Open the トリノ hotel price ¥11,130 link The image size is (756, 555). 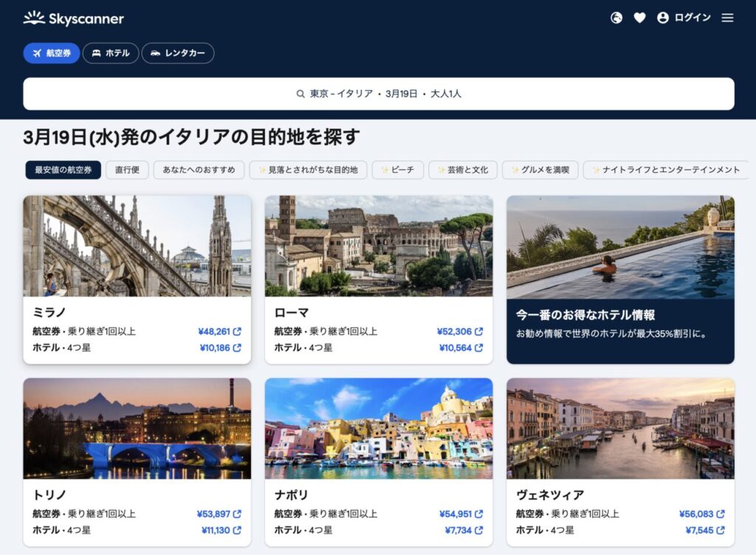216,530
